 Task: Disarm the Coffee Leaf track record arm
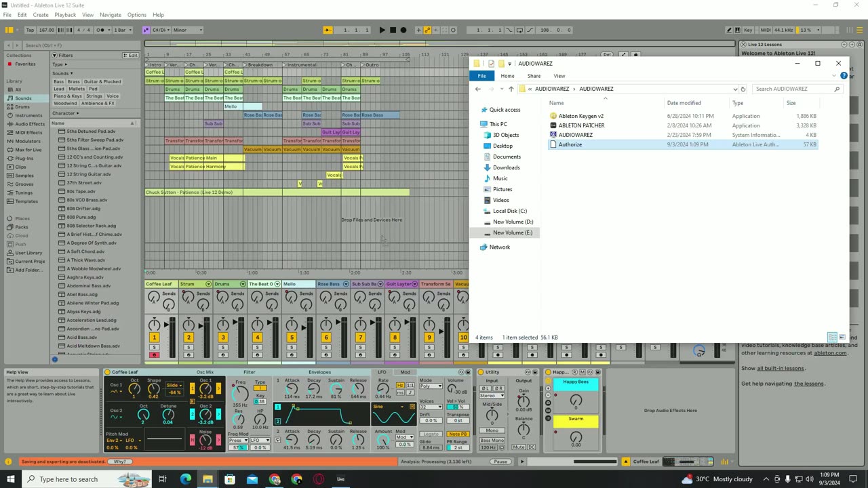(x=154, y=355)
